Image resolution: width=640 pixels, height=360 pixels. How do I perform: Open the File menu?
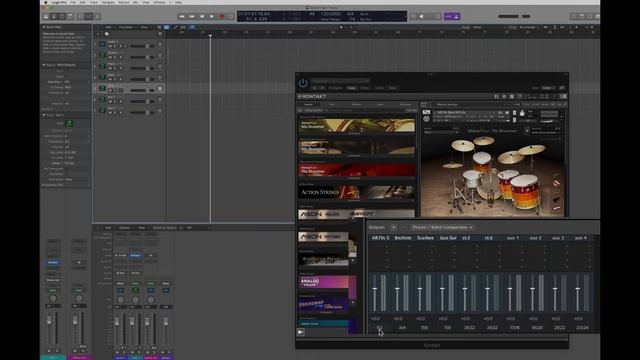tap(73, 2)
